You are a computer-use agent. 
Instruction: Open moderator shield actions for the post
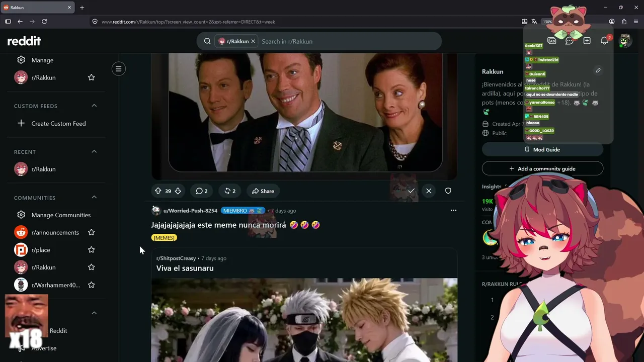coord(448,191)
